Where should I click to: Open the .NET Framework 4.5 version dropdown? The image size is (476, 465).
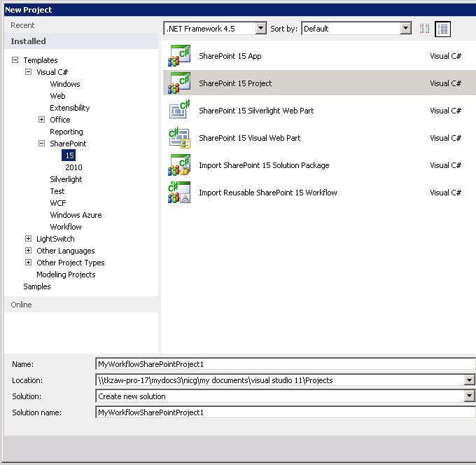260,29
